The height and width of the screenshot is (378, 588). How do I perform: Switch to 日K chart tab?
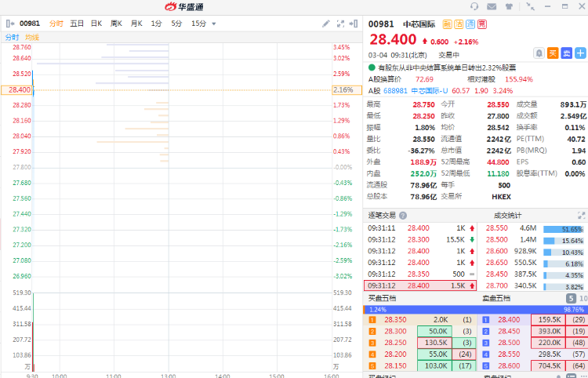(96, 24)
